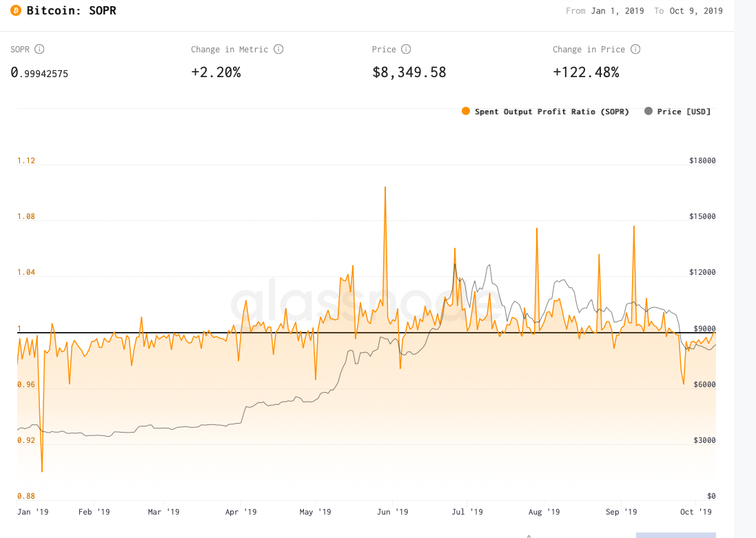Image resolution: width=756 pixels, height=538 pixels.
Task: Click the Jun '19 x-axis label
Action: (x=392, y=512)
